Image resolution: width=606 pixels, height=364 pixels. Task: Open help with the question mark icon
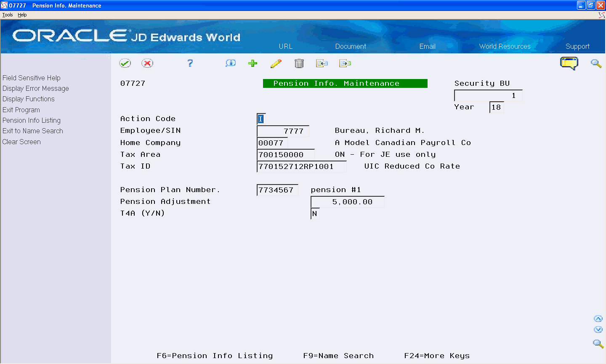pyautogui.click(x=190, y=63)
